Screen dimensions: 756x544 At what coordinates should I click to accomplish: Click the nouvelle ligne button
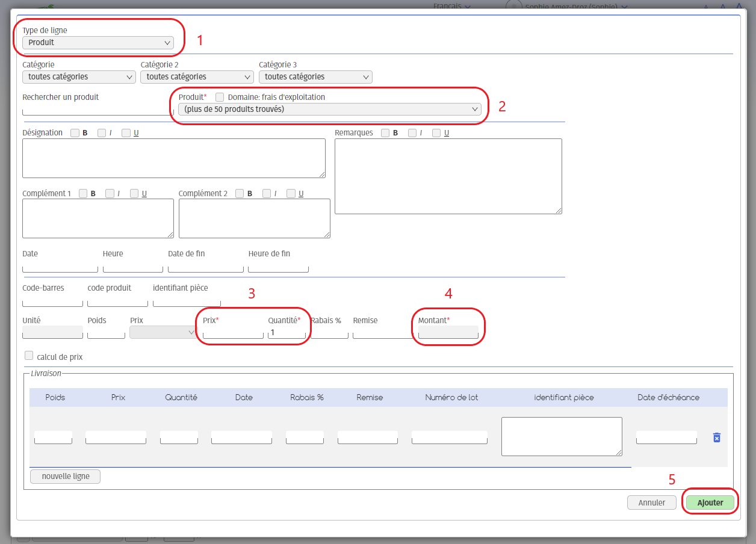[65, 477]
